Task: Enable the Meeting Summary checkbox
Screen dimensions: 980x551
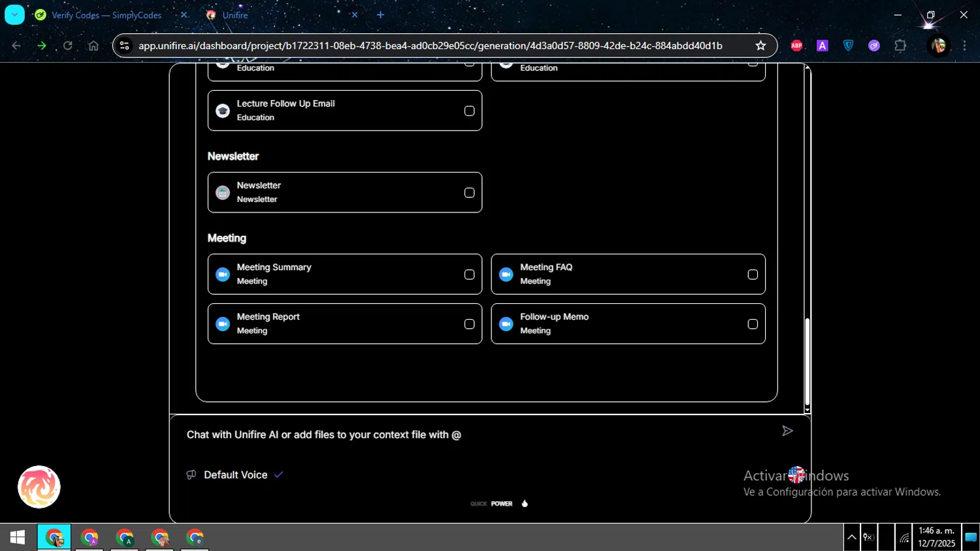Action: pos(469,275)
